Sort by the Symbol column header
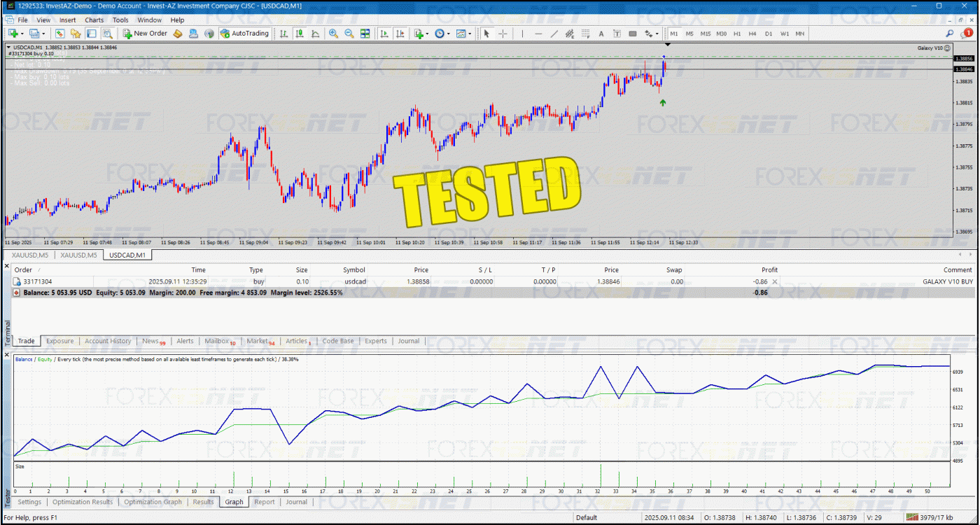The width and height of the screenshot is (980, 525). pyautogui.click(x=354, y=269)
